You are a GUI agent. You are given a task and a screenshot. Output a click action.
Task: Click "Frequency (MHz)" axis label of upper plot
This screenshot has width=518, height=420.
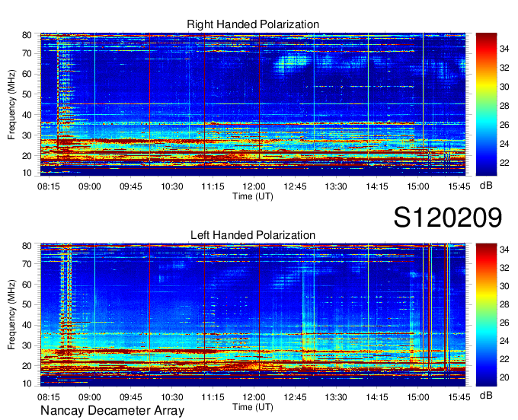(x=11, y=104)
